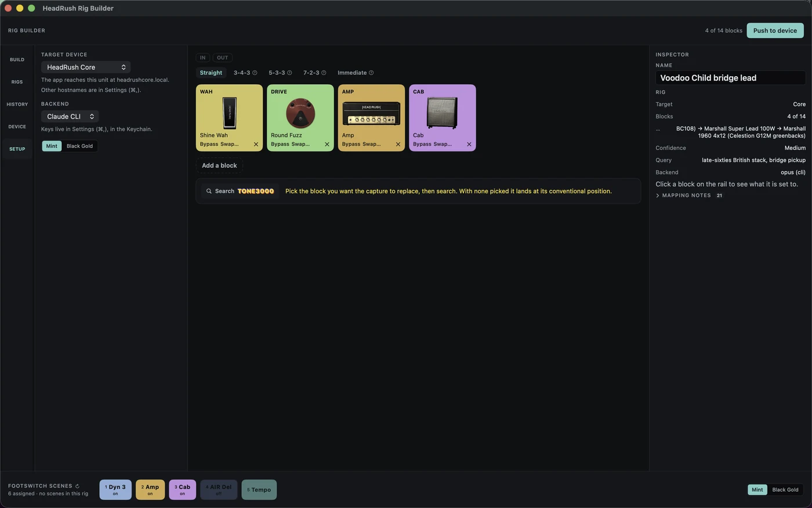This screenshot has height=508, width=812.
Task: Select the Immediate layout tab
Action: tap(352, 73)
